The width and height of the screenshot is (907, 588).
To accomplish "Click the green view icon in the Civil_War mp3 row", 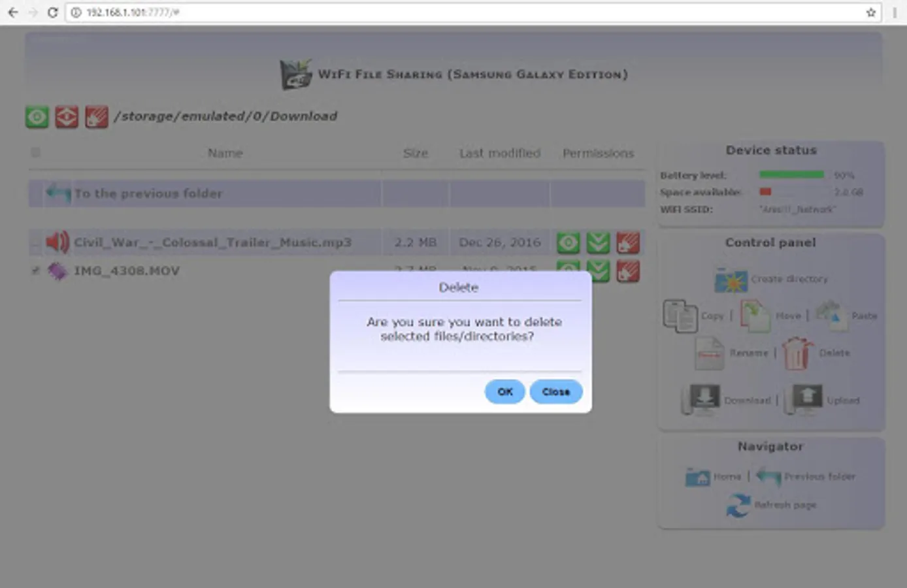I will coord(568,243).
